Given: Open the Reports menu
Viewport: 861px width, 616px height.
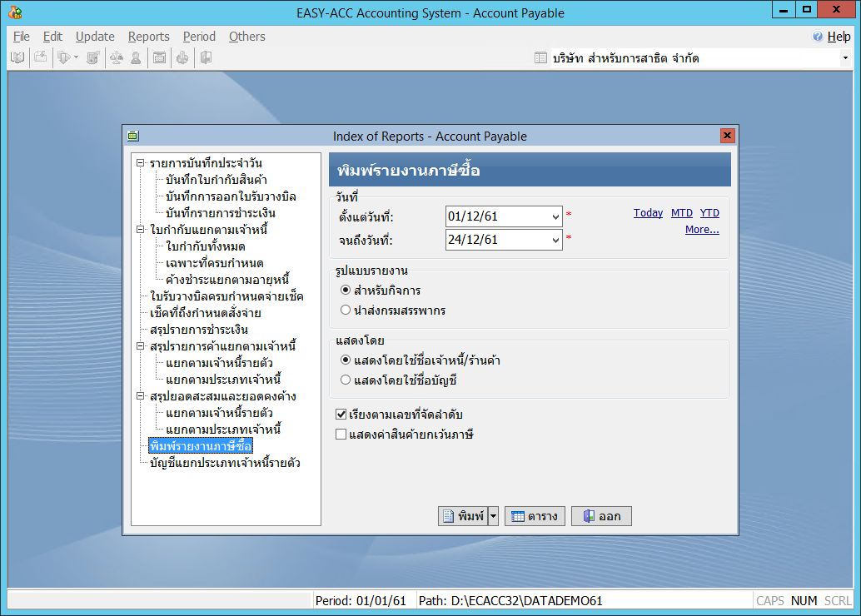Looking at the screenshot, I should click(x=148, y=37).
